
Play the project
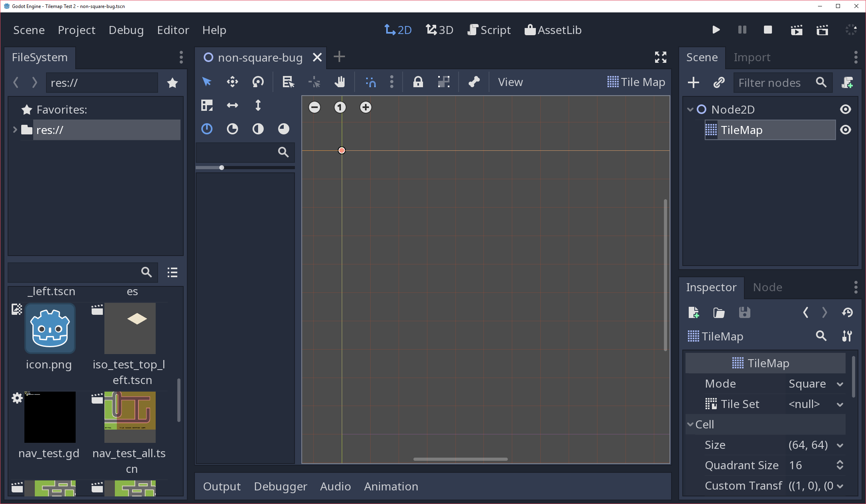(x=716, y=30)
